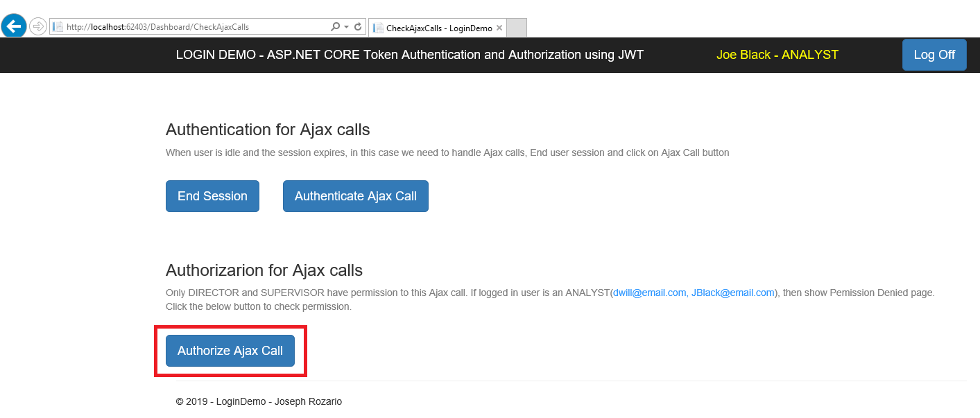This screenshot has height=418, width=980.
Task: Go back with the browser Back arrow
Action: coord(14,26)
